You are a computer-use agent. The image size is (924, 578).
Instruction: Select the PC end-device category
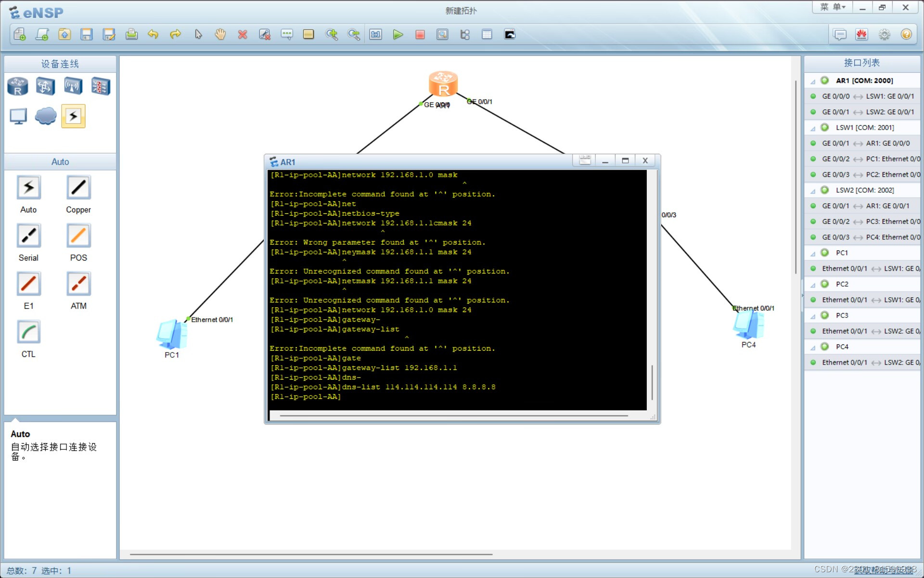coord(18,116)
